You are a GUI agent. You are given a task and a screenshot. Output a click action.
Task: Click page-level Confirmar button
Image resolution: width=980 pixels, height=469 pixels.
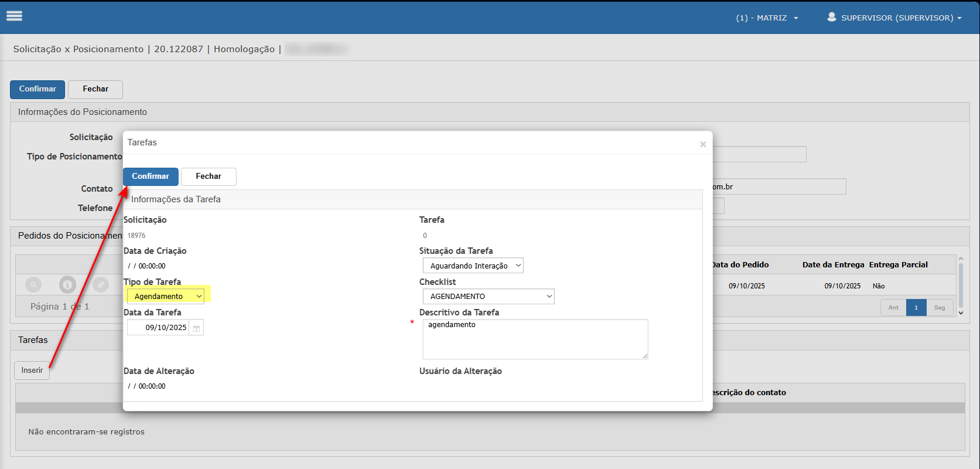coord(37,89)
